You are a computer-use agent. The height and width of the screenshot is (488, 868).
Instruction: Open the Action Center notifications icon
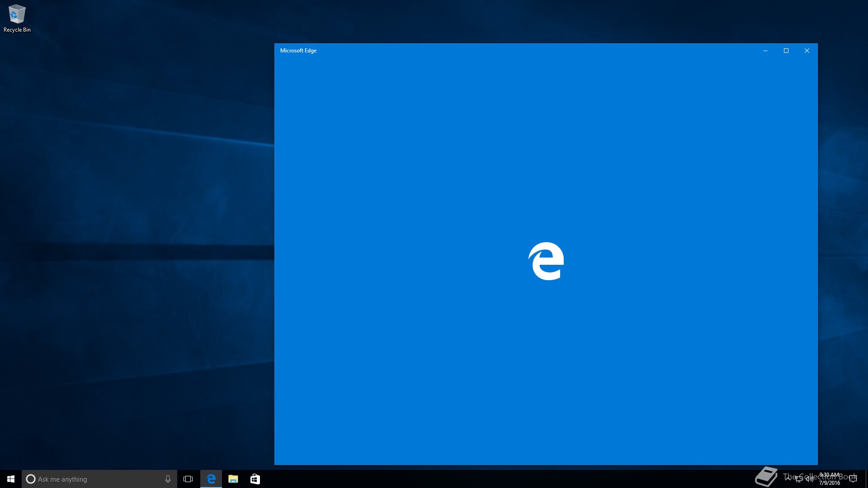(x=853, y=479)
